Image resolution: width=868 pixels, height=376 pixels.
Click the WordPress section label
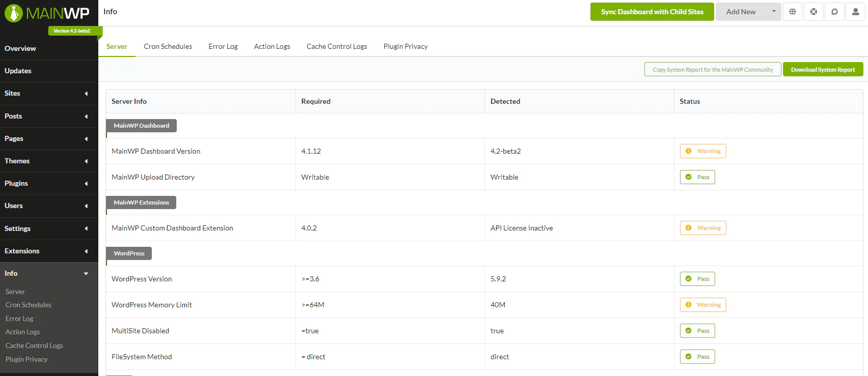click(129, 253)
